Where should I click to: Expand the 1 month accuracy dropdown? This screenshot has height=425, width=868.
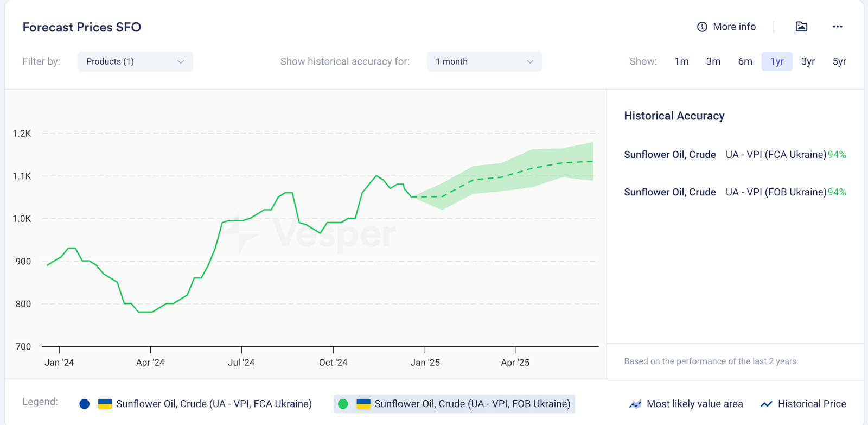[x=484, y=61]
